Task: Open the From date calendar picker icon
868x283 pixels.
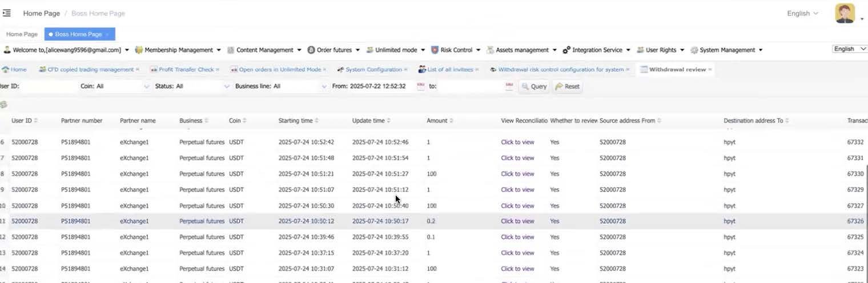Action: click(421, 87)
